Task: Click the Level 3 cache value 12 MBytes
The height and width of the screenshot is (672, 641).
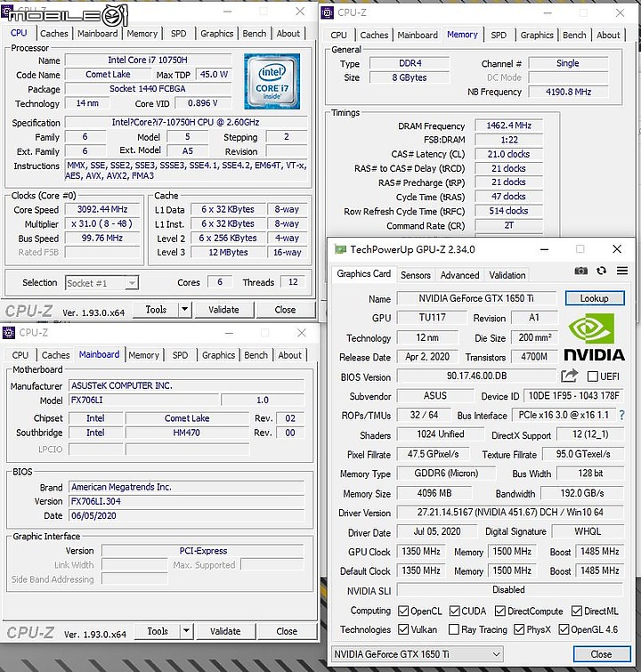Action: (x=228, y=253)
